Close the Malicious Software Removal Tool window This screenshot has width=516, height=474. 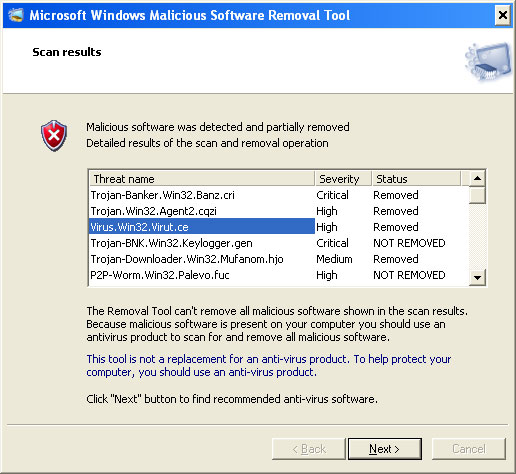[502, 15]
